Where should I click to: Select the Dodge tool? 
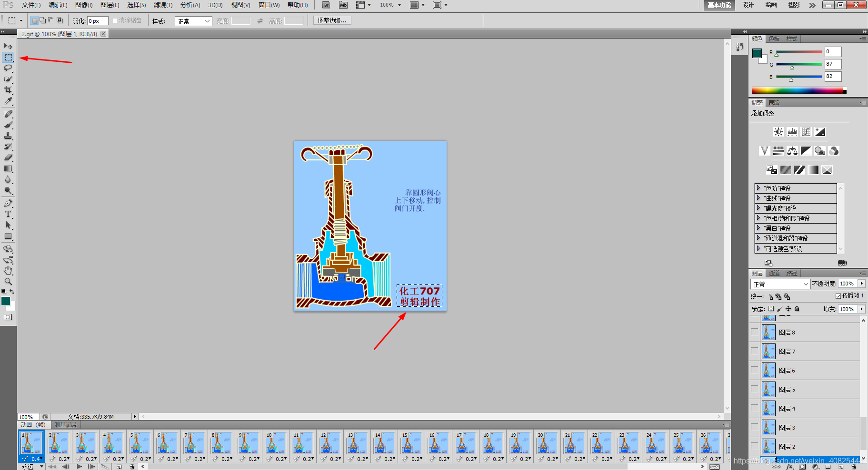tap(8, 190)
